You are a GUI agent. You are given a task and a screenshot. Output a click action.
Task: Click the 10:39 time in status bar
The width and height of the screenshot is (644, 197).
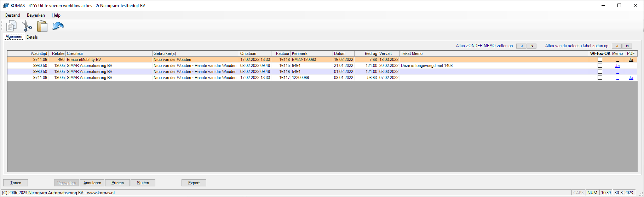[606, 193]
